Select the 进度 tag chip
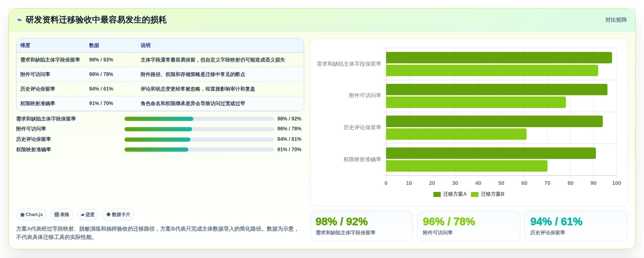The height and width of the screenshot is (258, 644). 88,215
